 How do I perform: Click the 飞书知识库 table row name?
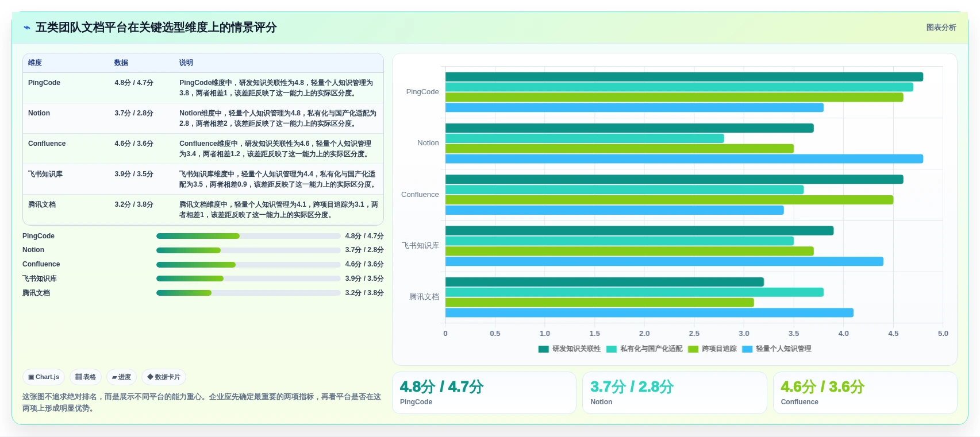45,174
